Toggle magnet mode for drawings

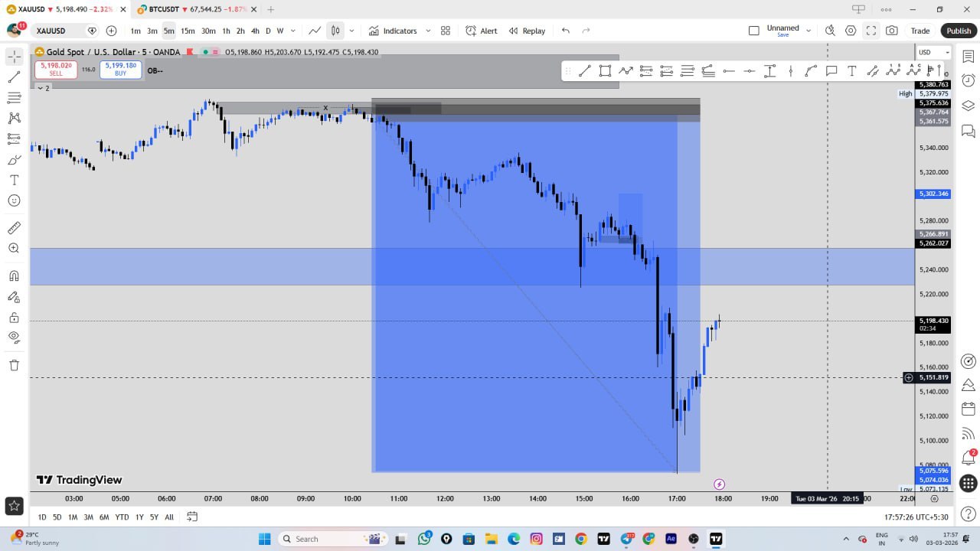(x=14, y=276)
